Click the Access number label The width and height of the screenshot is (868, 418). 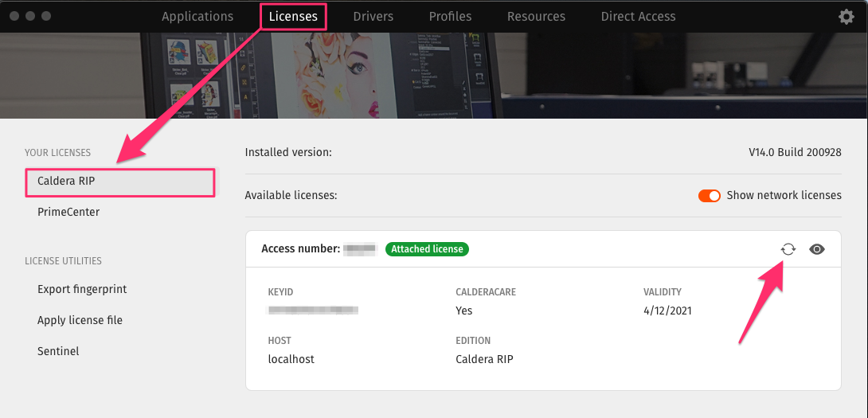[x=300, y=249]
